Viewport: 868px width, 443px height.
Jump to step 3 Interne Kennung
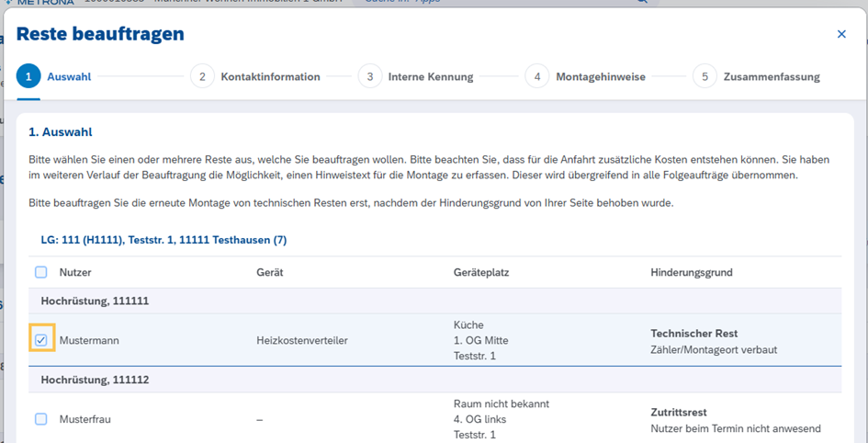click(370, 77)
